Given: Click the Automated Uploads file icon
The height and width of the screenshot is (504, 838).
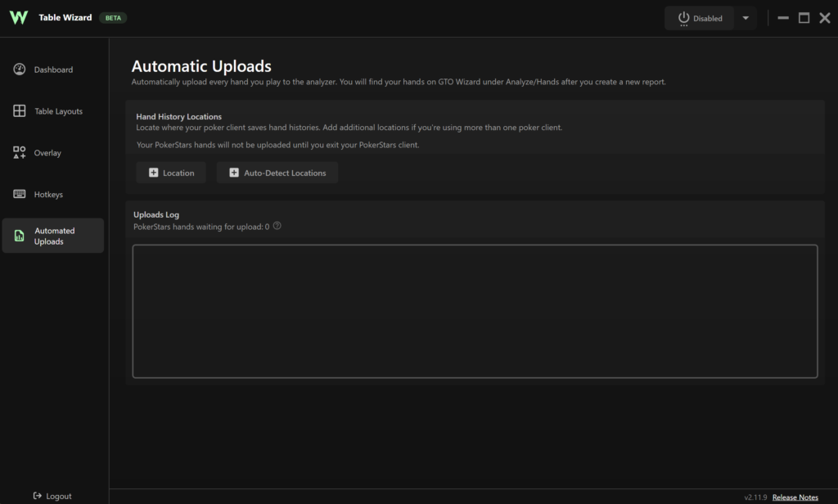Looking at the screenshot, I should click(20, 236).
